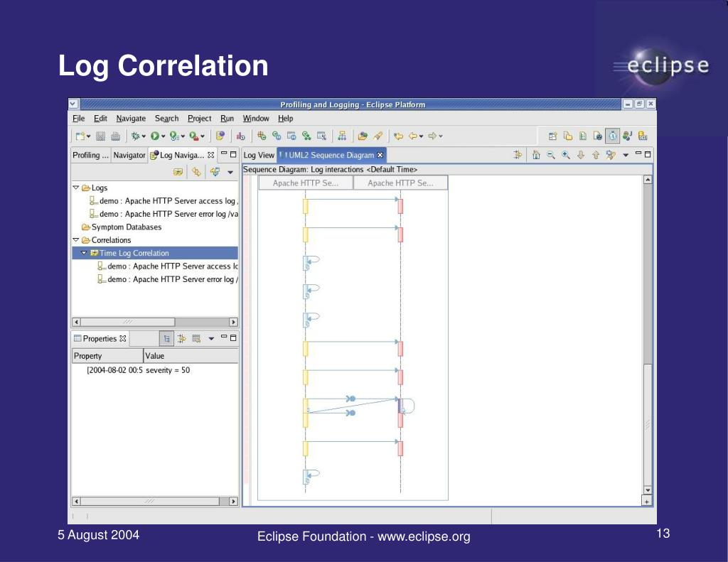Click the Value column header
728x562 pixels.
coord(191,356)
